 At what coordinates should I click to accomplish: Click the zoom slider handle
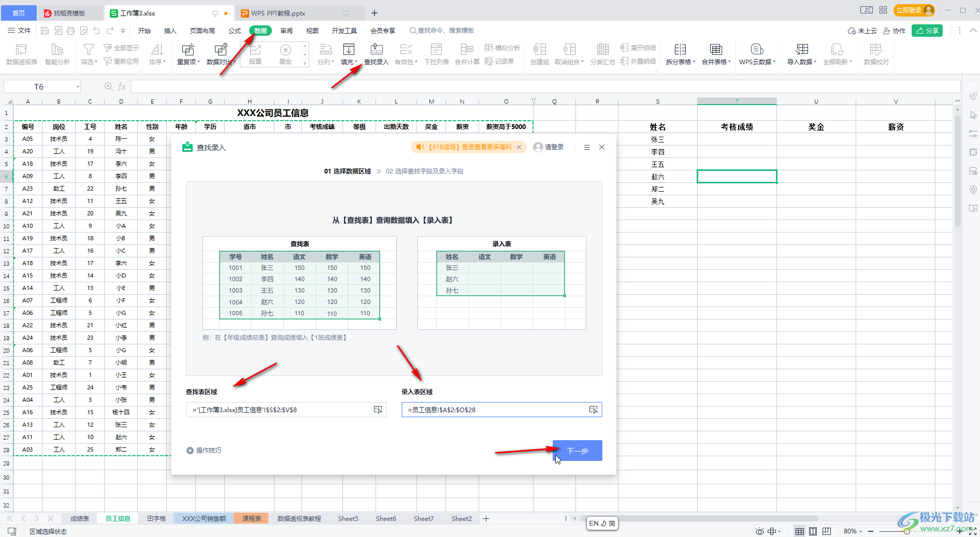point(907,531)
